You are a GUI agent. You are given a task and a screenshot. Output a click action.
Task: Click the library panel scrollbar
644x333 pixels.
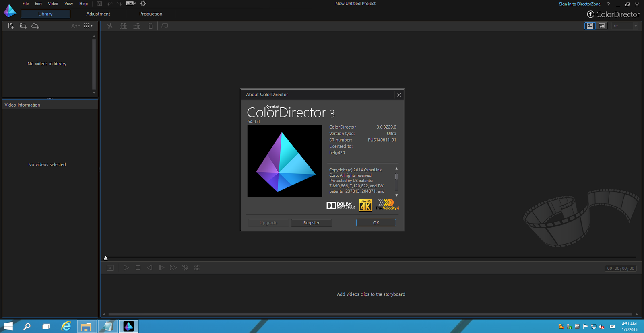(x=94, y=64)
